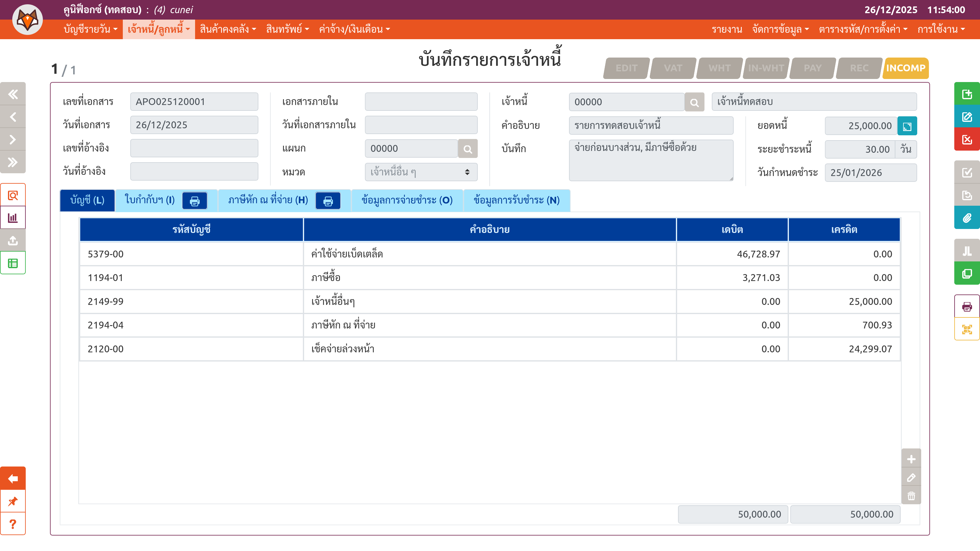This screenshot has width=980, height=551.
Task: Click the paperclip attachment icon
Action: [967, 218]
